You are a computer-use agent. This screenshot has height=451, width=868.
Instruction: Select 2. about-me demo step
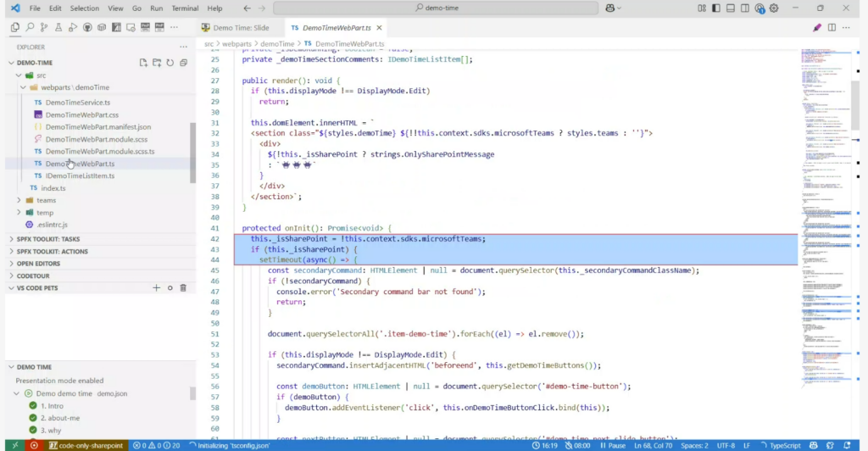coord(60,418)
